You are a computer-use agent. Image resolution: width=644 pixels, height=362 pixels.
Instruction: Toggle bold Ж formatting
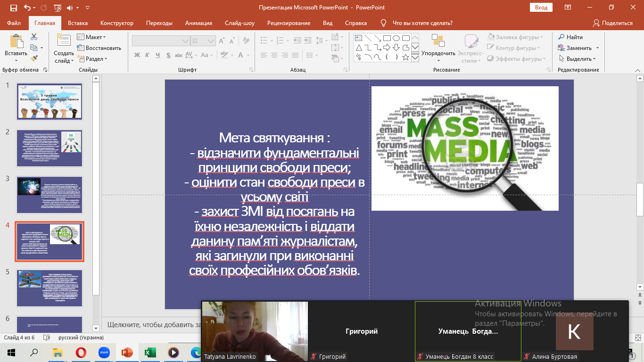(x=137, y=55)
